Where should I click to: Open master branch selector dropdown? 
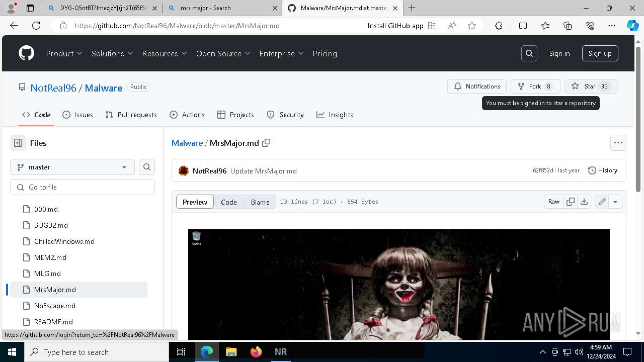pyautogui.click(x=72, y=167)
